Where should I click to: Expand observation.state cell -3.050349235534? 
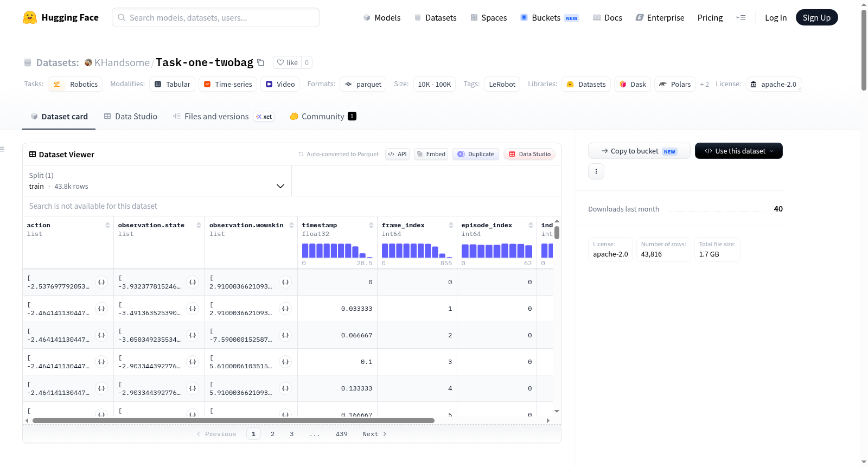tap(193, 335)
